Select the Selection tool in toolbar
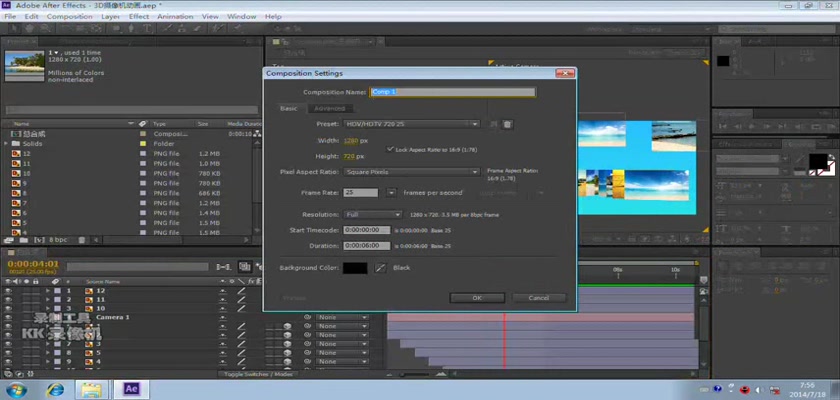The height and width of the screenshot is (400, 840). point(14,28)
